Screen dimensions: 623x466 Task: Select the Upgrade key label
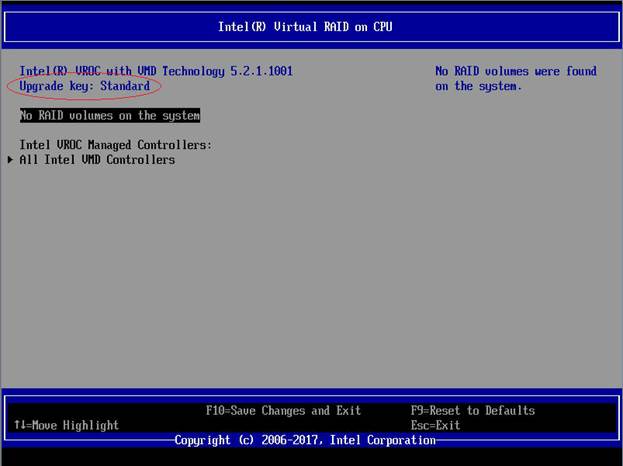[56, 86]
